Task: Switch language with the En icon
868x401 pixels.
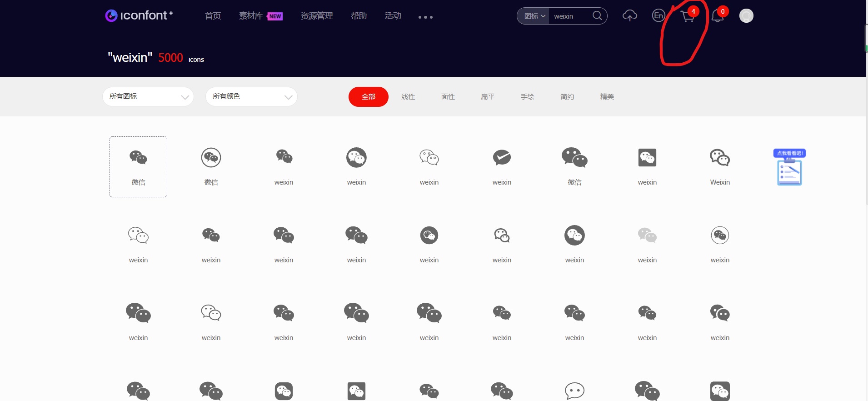Action: 658,16
